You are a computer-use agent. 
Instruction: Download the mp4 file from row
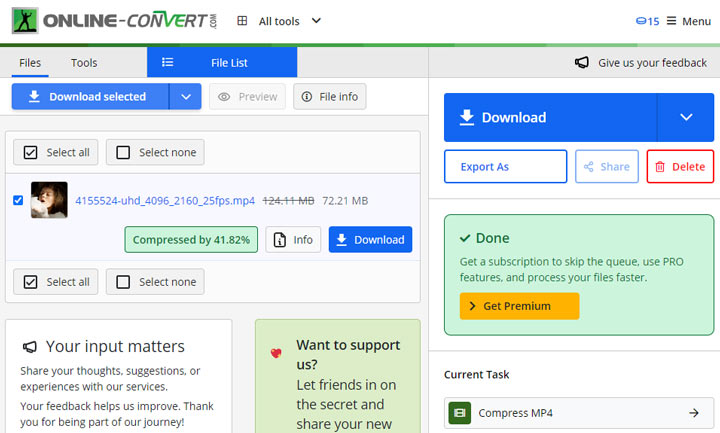(370, 240)
